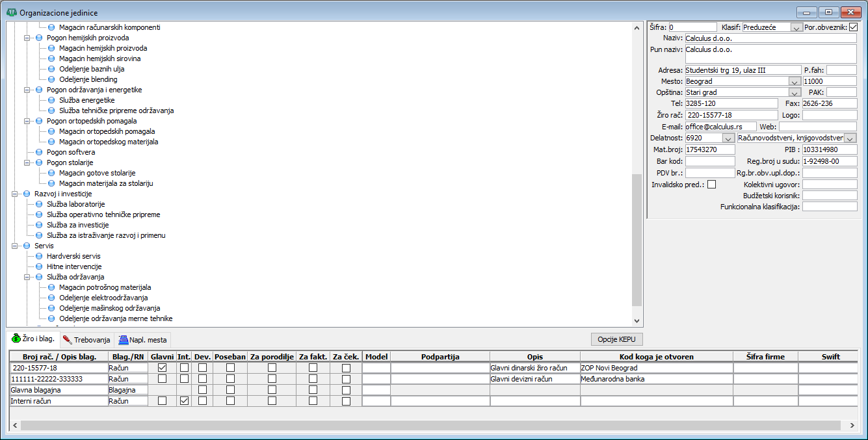Click the icon beside Hitne intervencije
868x440 pixels.
click(x=39, y=266)
